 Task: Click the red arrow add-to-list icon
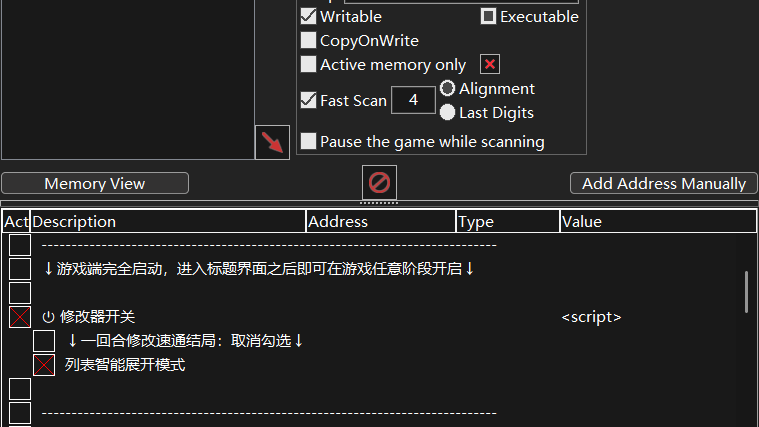coord(273,142)
